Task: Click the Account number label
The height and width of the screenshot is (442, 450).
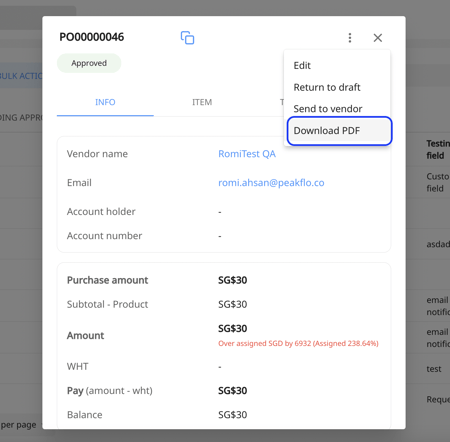Action: click(x=104, y=236)
